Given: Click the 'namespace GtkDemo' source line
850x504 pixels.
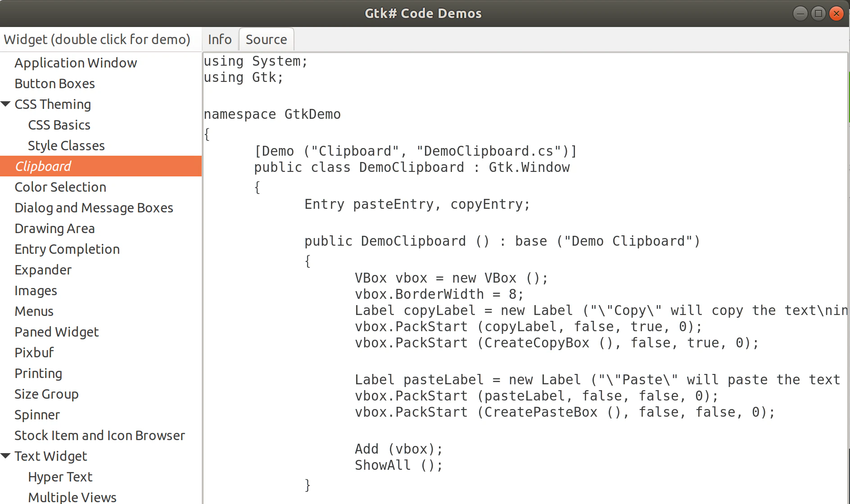Looking at the screenshot, I should tap(272, 114).
